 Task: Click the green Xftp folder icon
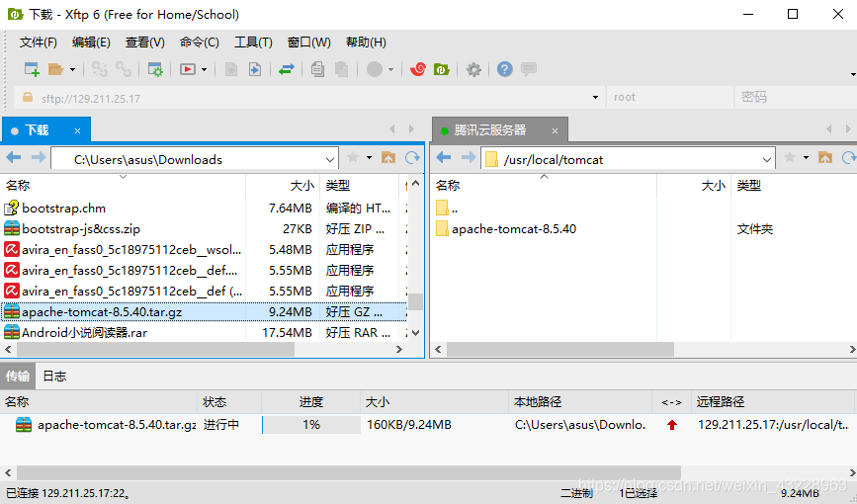[442, 69]
